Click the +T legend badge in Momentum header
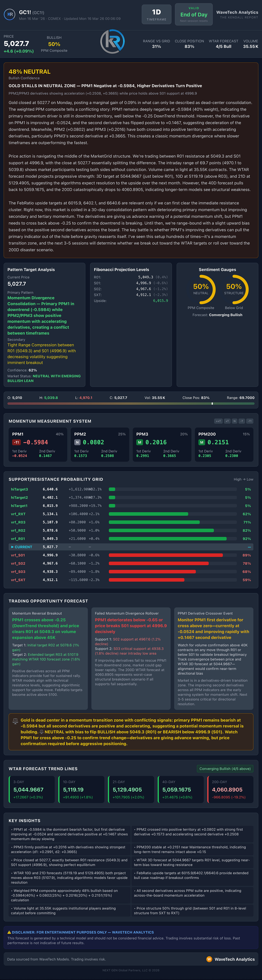This screenshot has width=262, height=980. [227, 421]
